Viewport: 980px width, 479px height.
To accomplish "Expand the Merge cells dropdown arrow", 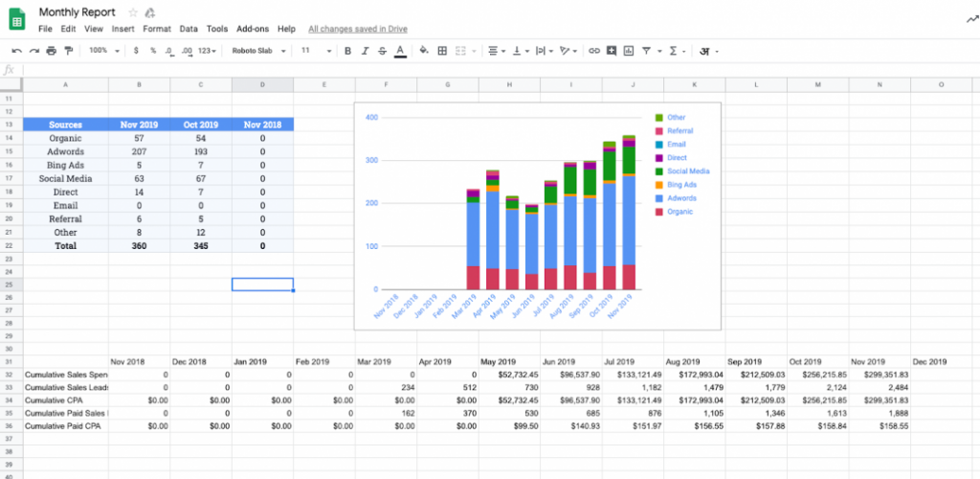I will 474,52.
